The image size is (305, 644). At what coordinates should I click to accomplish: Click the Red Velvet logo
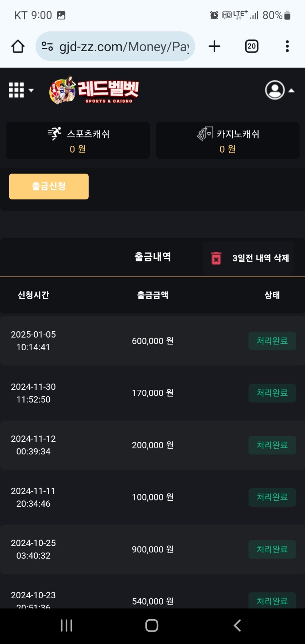[94, 90]
